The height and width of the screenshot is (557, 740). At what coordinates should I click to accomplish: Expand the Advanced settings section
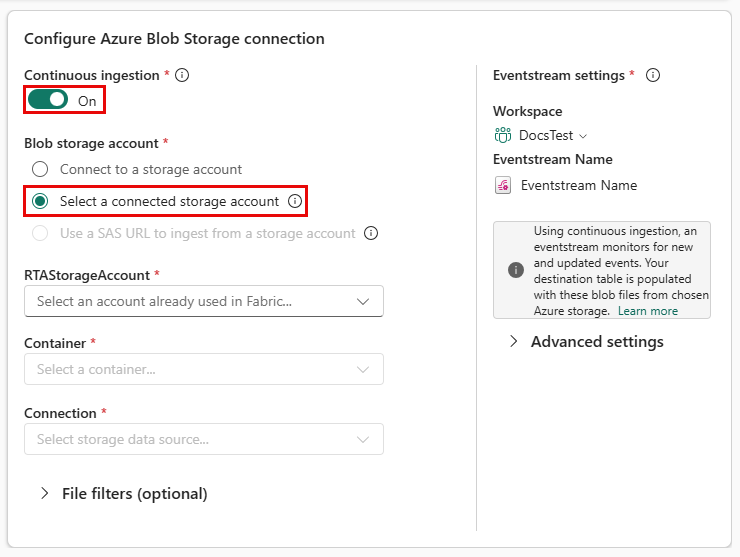586,341
